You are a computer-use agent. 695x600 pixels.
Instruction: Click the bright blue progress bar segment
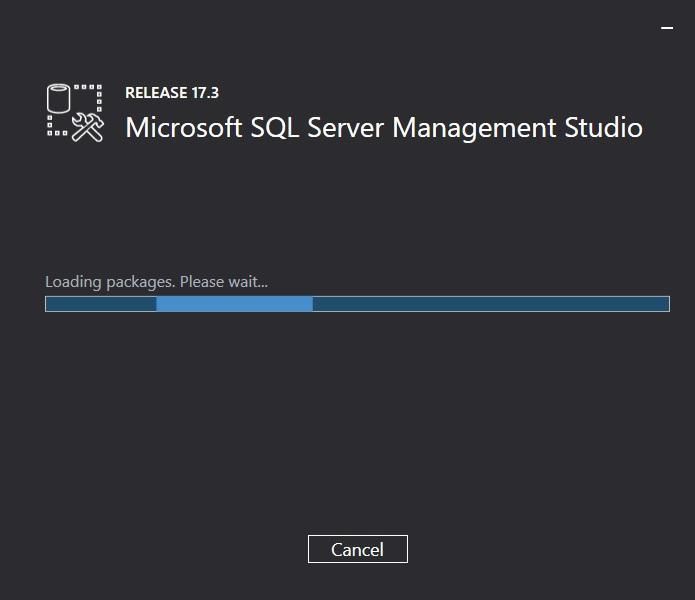(234, 304)
